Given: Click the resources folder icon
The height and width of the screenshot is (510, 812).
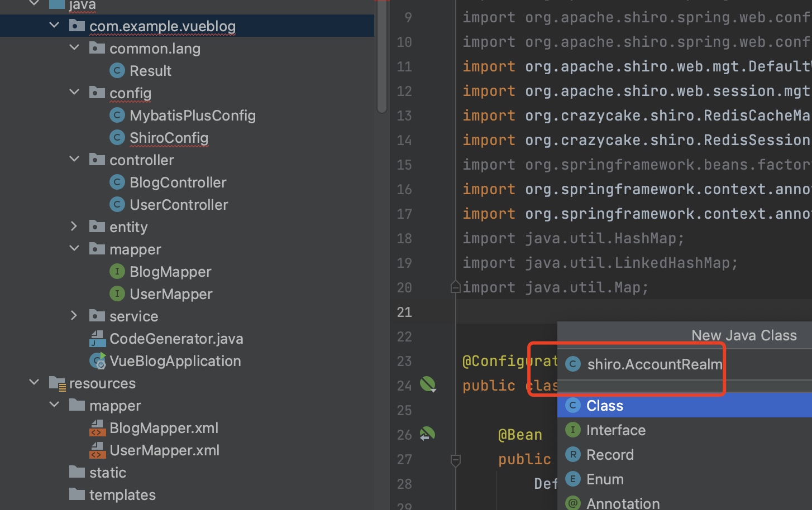Looking at the screenshot, I should click(58, 383).
